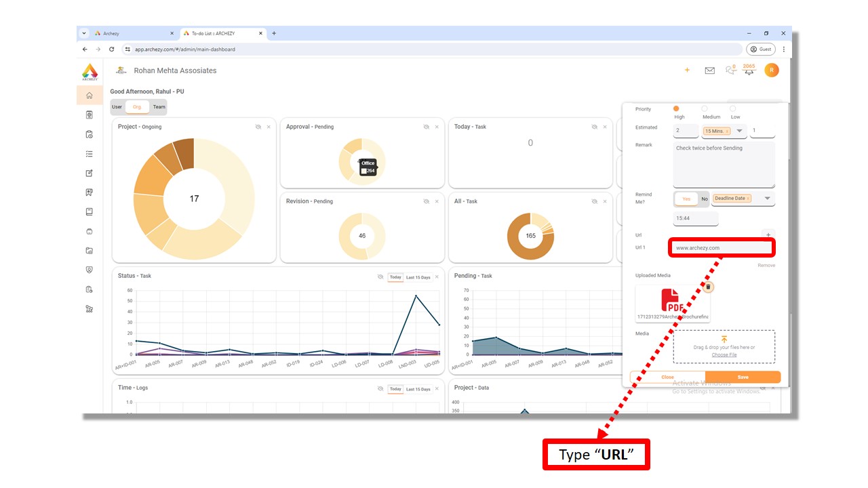Select Last 15 Days in Time - Logs
868x488 pixels.
(x=418, y=389)
